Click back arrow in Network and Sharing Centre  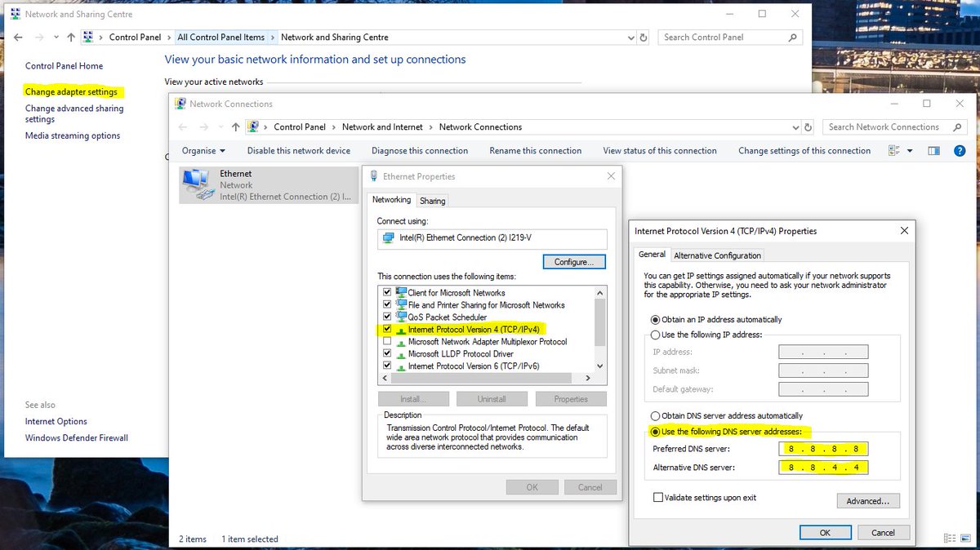click(18, 38)
